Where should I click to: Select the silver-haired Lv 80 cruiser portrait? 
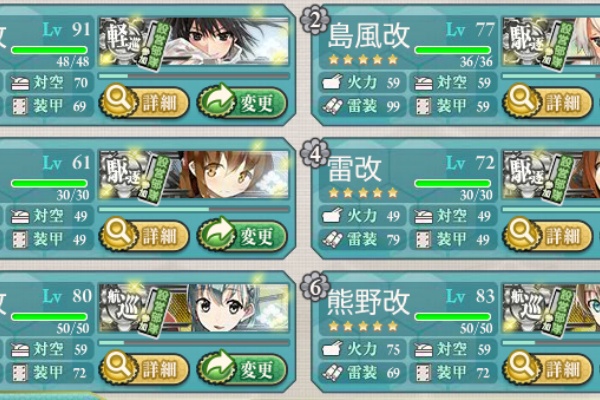tap(194, 308)
